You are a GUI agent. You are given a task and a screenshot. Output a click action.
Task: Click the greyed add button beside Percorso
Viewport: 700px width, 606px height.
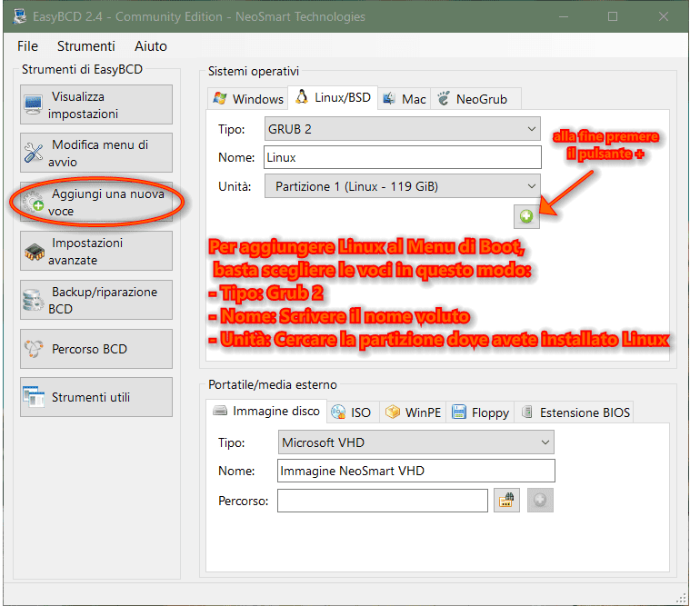pyautogui.click(x=540, y=501)
